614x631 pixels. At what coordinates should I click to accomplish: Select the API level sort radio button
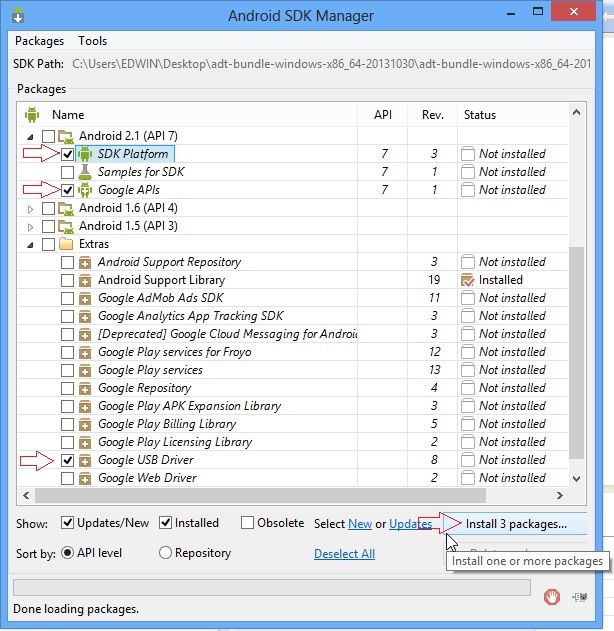(x=67, y=553)
